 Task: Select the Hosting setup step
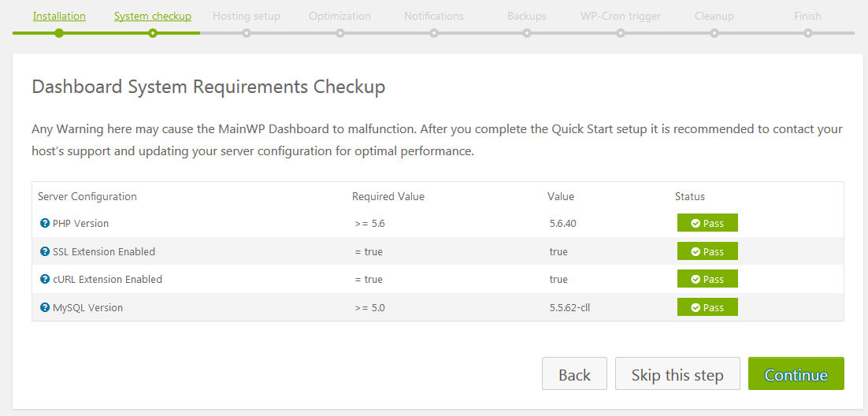tap(247, 17)
